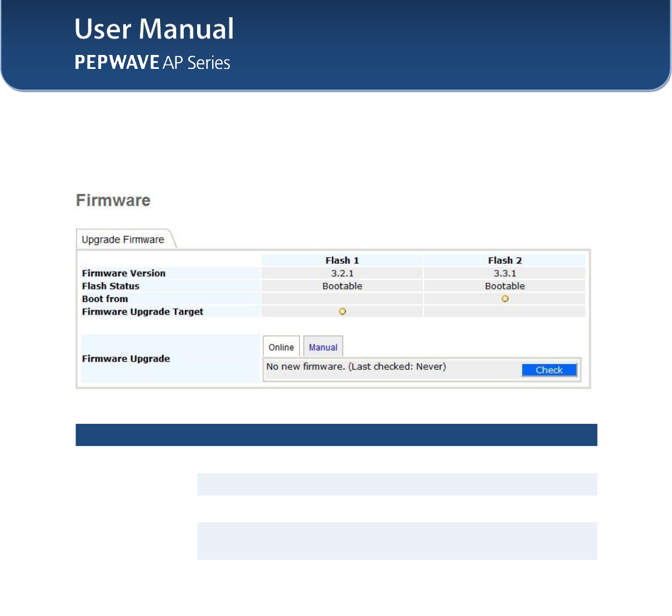Click the PEPWAVE AP Series subtitle
672x616 pixels.
[153, 62]
